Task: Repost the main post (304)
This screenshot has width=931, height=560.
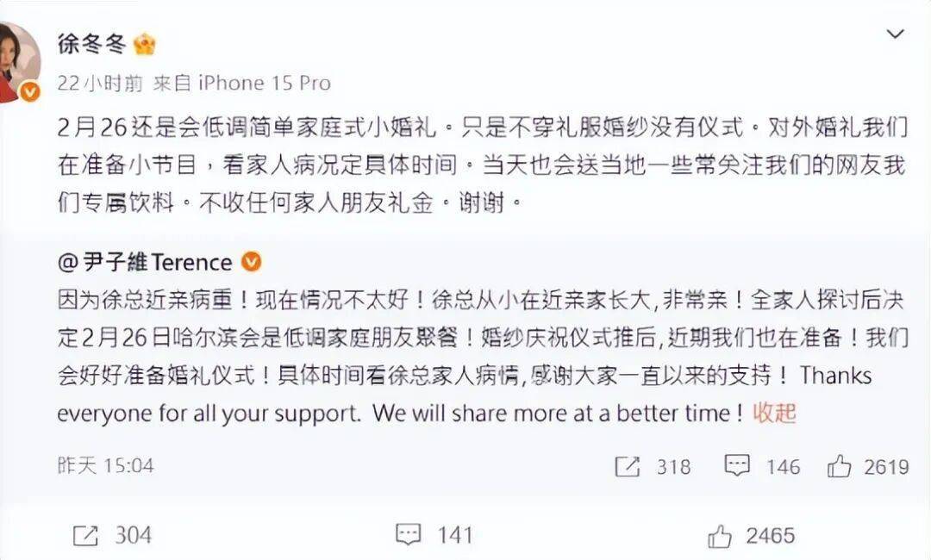Action: pyautogui.click(x=85, y=535)
